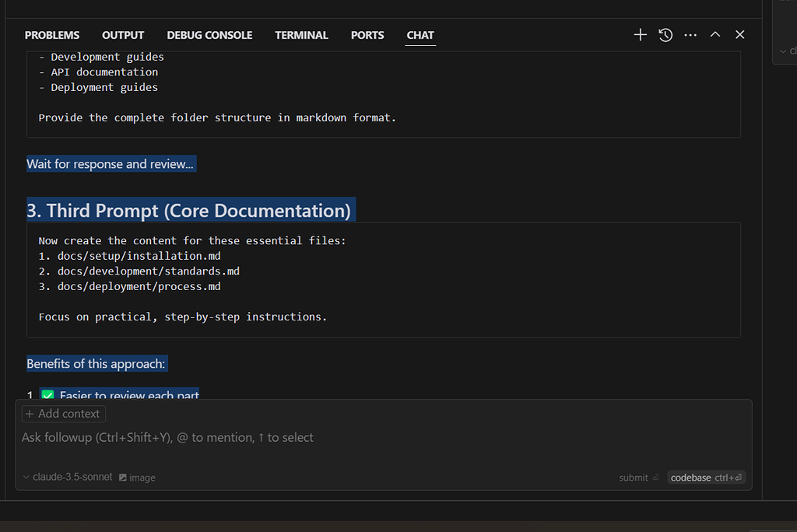Open the more actions ellipsis menu
The height and width of the screenshot is (532, 797).
coord(690,34)
